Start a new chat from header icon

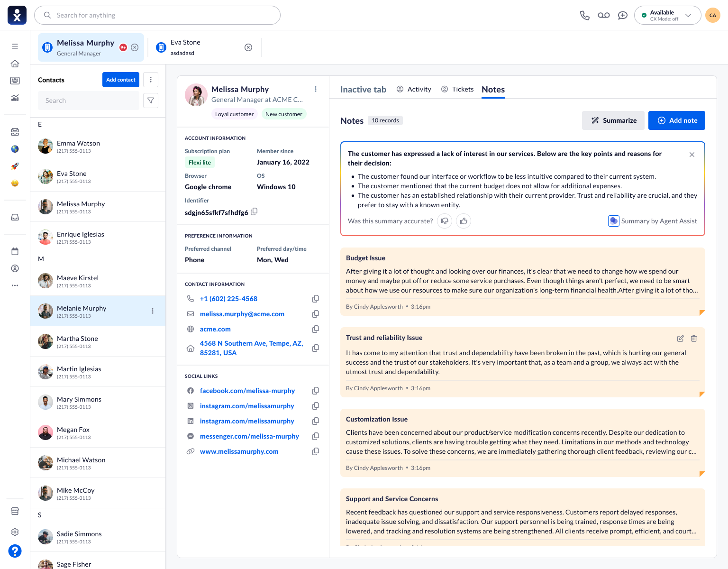pyautogui.click(x=623, y=15)
